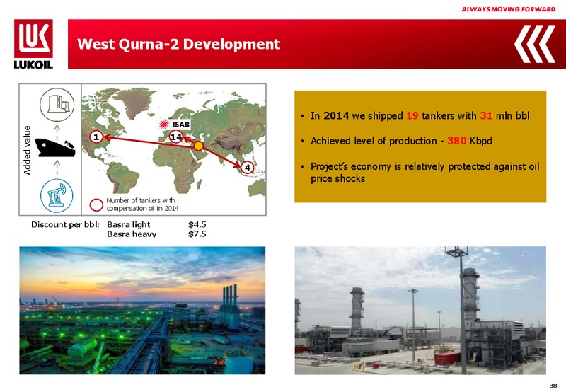This screenshot has width=566, height=392.
Task: Click the red ISAB starburst marker
Action: (x=164, y=125)
